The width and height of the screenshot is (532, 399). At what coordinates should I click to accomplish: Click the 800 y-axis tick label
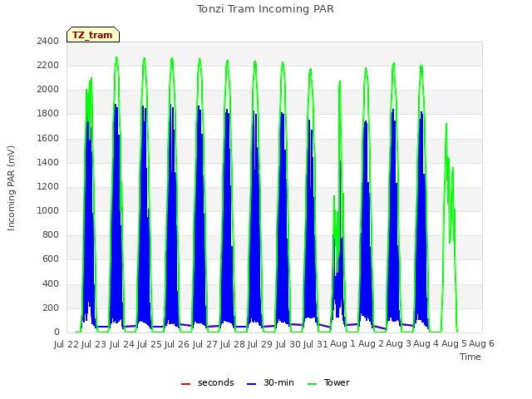(51, 234)
